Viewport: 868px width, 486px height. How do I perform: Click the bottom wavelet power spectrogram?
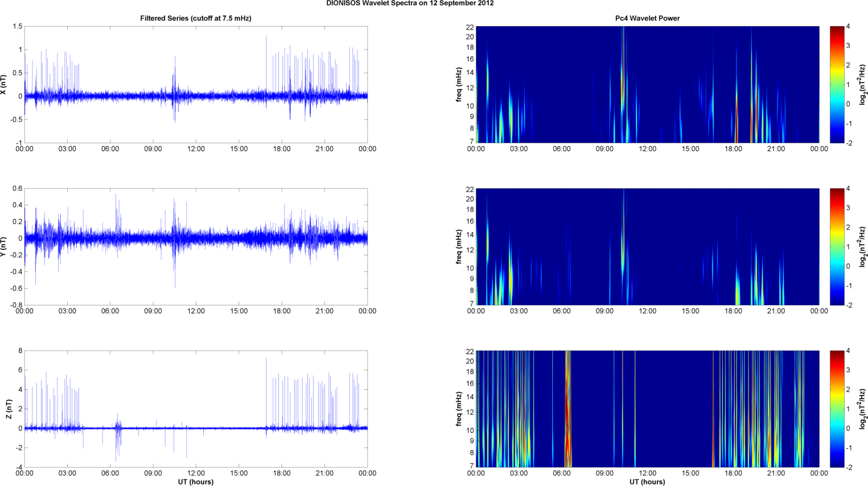647,409
